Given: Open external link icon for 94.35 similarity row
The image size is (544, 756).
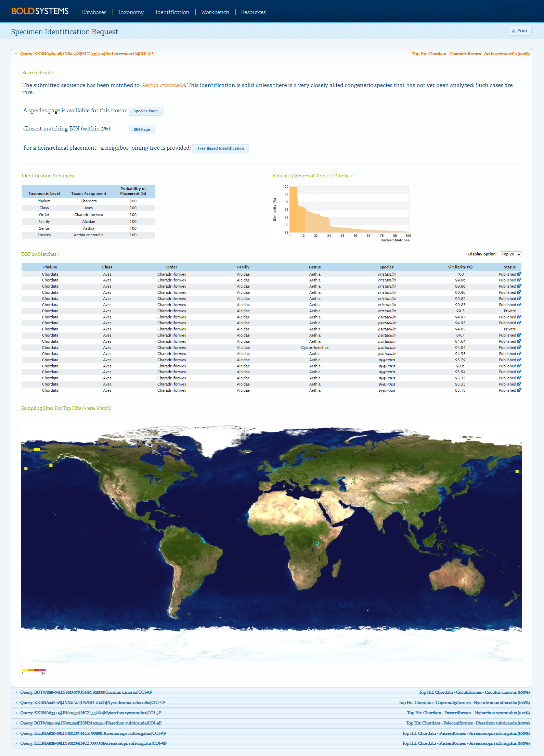Looking at the screenshot, I should pyautogui.click(x=519, y=353).
